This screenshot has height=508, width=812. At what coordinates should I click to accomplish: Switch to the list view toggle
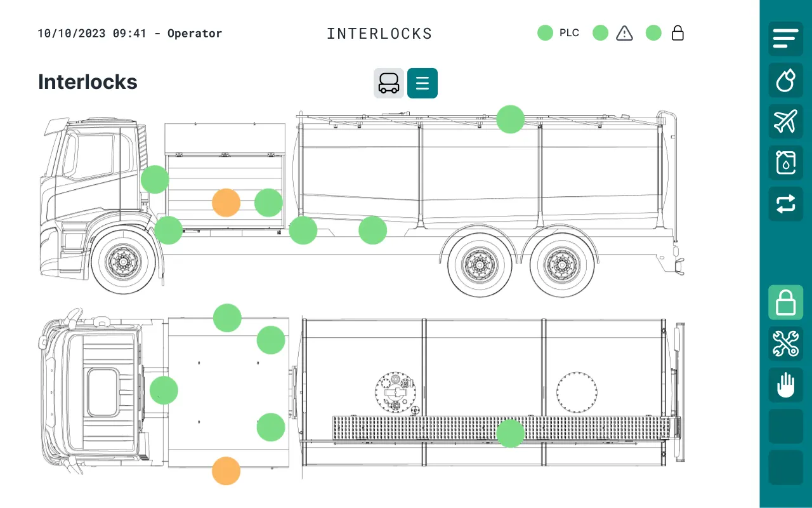click(422, 83)
